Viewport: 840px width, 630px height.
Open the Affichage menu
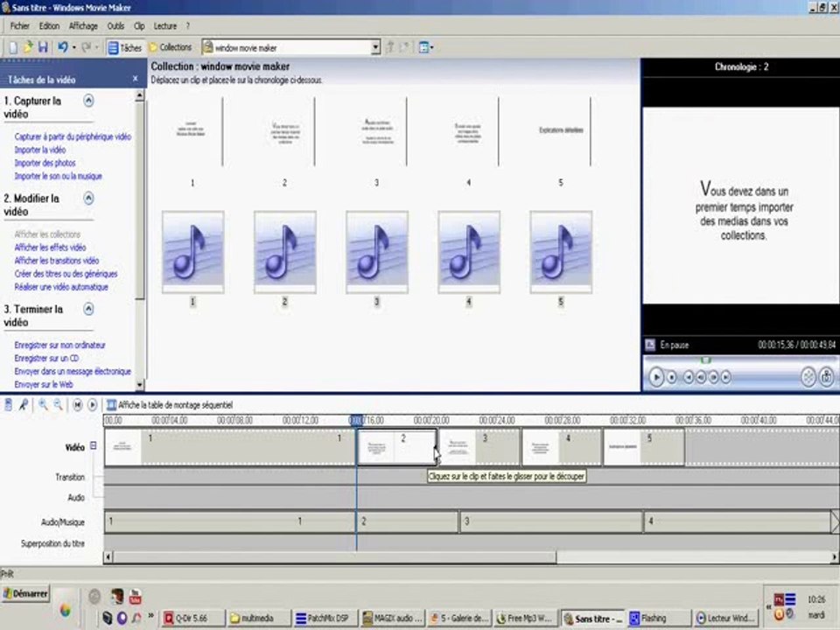[x=83, y=25]
